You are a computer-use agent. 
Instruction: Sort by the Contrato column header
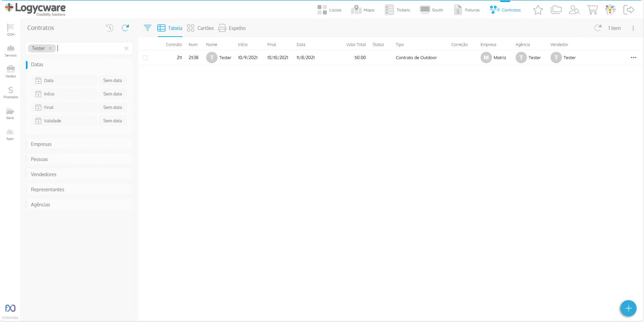click(x=174, y=44)
